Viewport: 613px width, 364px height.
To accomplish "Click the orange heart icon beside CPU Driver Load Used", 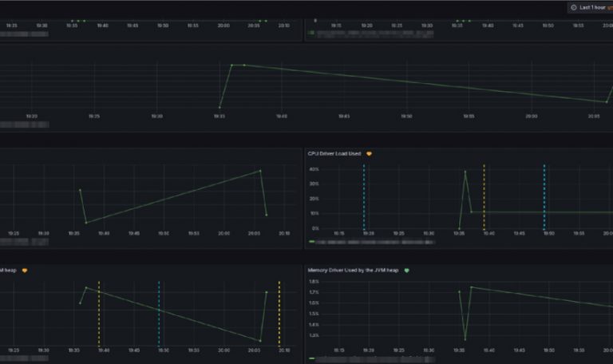I will (369, 153).
